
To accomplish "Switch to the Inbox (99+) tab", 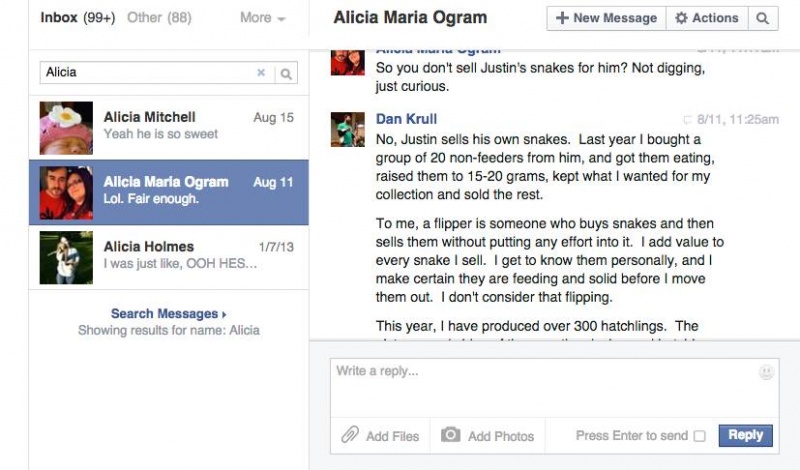I will 78,17.
